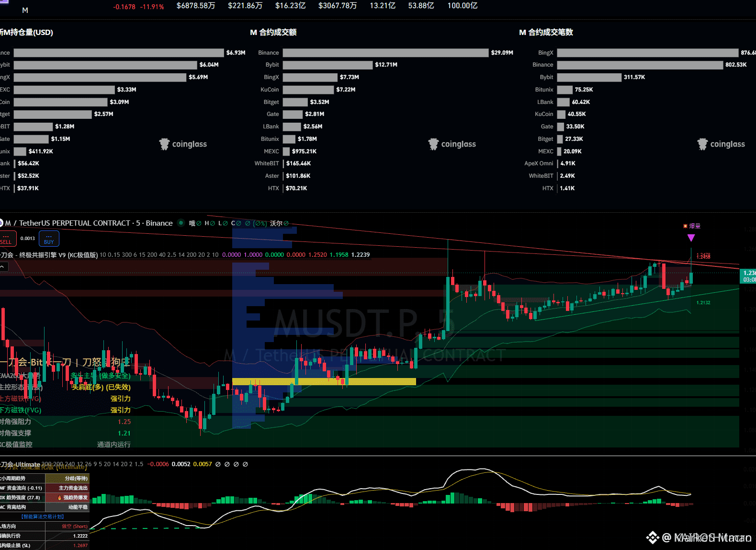Click the WhiteBIT label in the 合约成交额 chart
Screen dimensions: 756x550
[267, 163]
